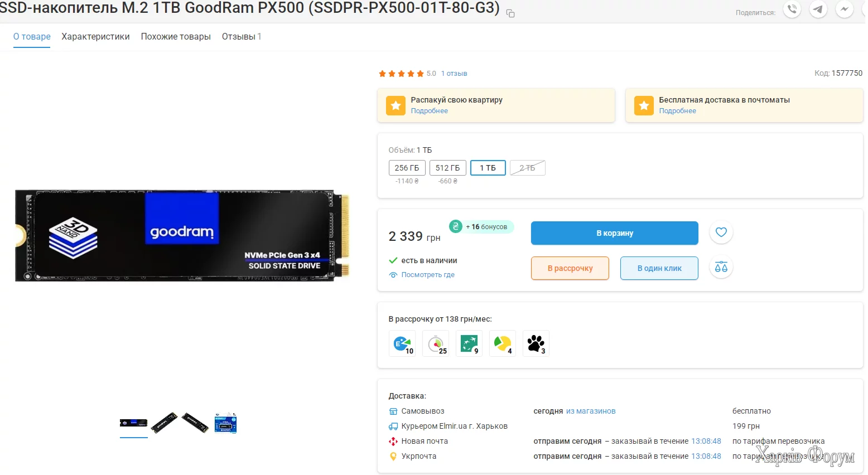Share the product via Viber
The image size is (868, 475).
click(x=792, y=9)
